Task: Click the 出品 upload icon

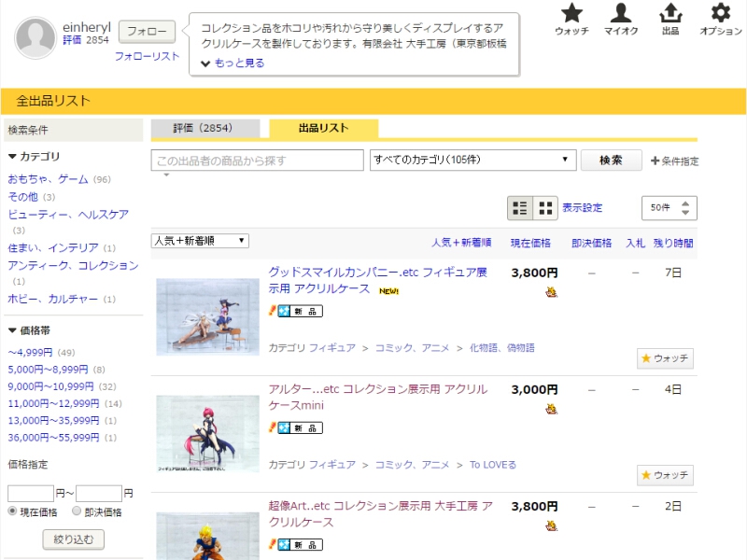Action: (x=669, y=14)
